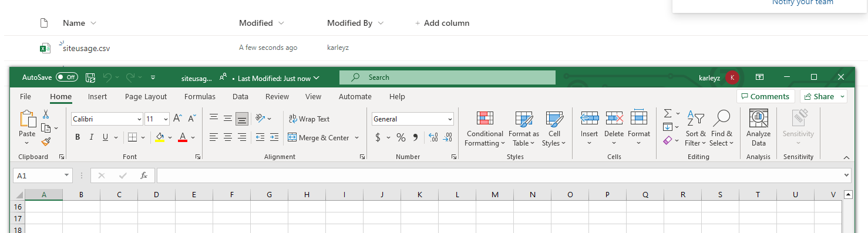Toggle Underline formatting
Screen dimensions: 868x233
106,137
